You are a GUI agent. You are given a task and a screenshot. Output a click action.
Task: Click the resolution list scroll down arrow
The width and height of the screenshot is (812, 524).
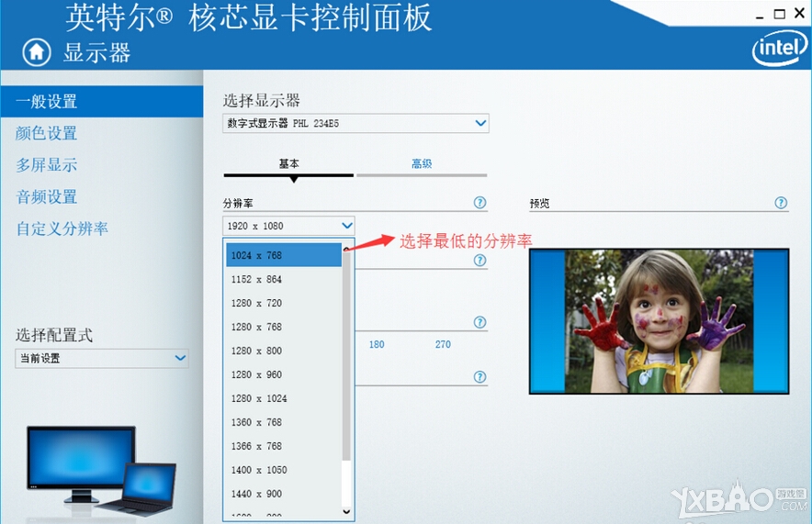pyautogui.click(x=346, y=511)
